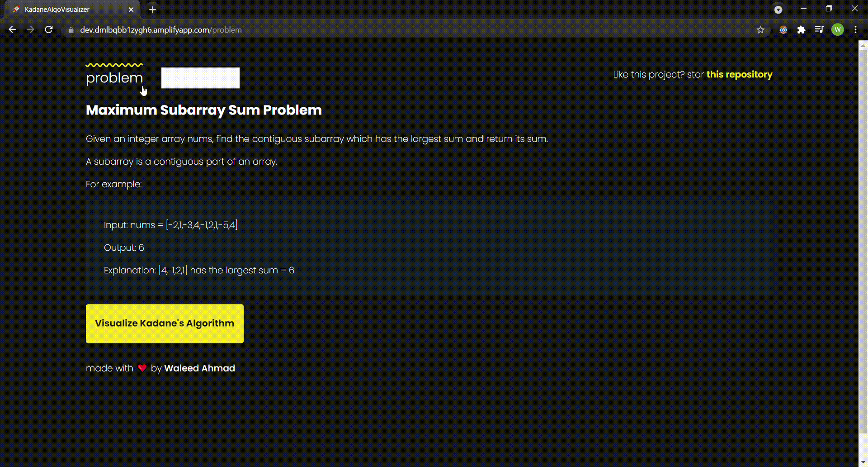This screenshot has width=868, height=467.
Task: Click the 'A subarray is a contiguous part' sentence
Action: click(181, 162)
